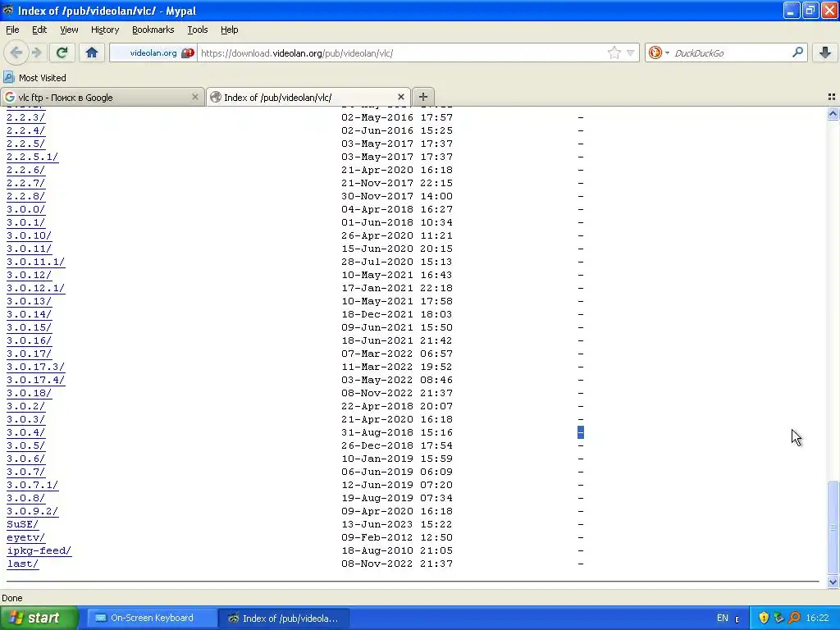Image resolution: width=840 pixels, height=630 pixels.
Task: Click the search magnifier icon
Action: [x=797, y=52]
